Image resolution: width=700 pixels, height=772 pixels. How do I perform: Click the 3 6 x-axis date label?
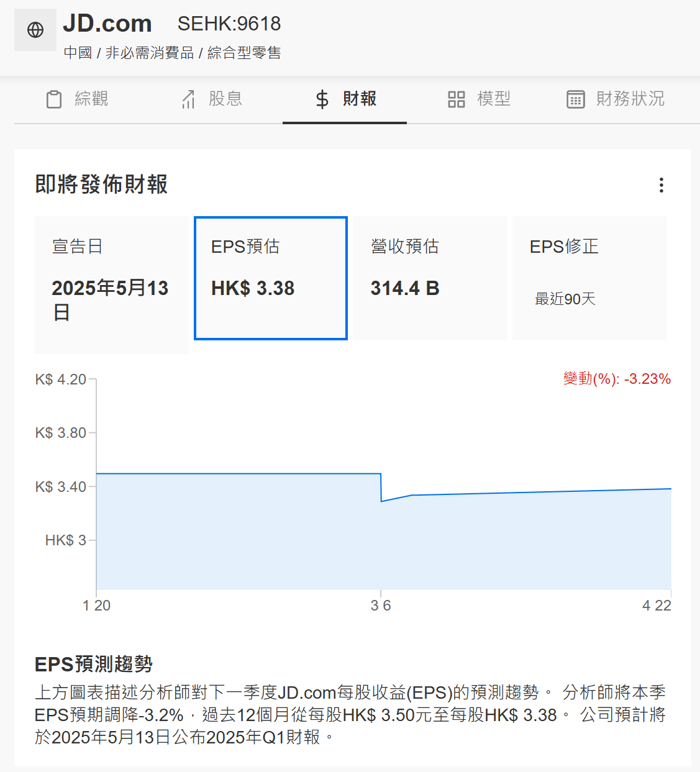pyautogui.click(x=381, y=606)
